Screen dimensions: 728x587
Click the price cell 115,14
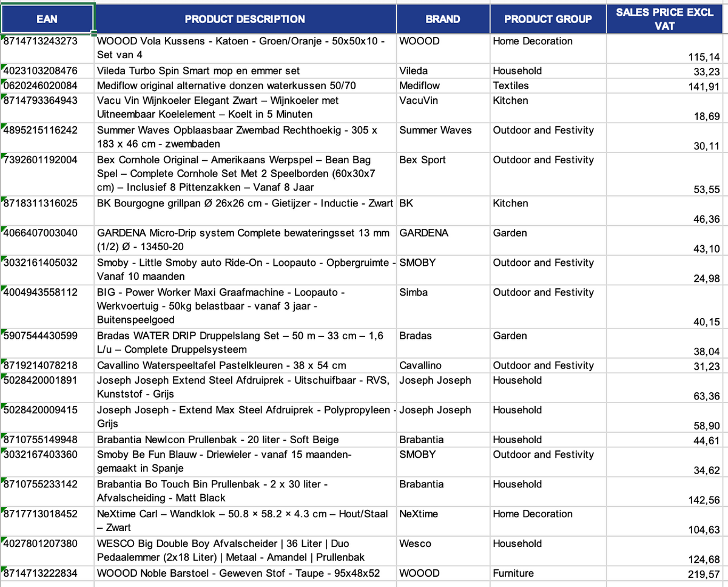point(665,49)
